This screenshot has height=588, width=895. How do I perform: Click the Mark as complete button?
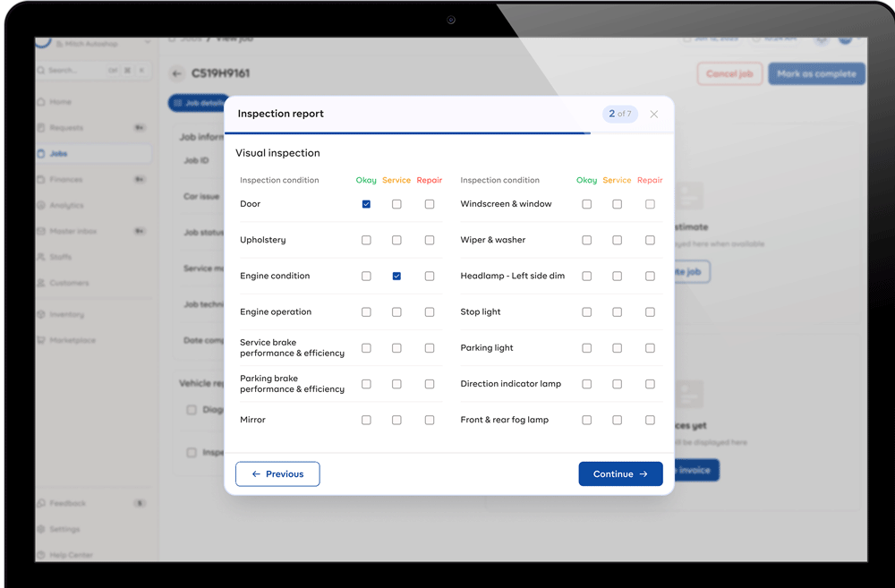(816, 74)
